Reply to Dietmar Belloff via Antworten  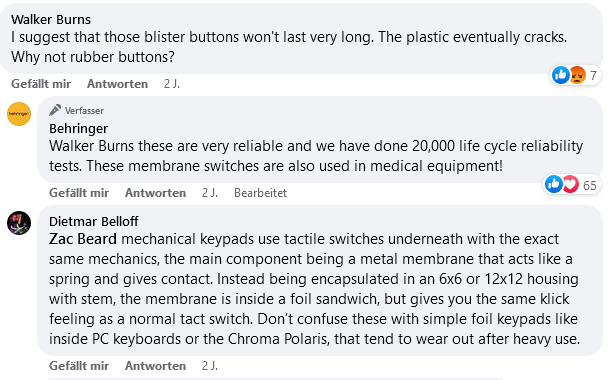point(155,366)
